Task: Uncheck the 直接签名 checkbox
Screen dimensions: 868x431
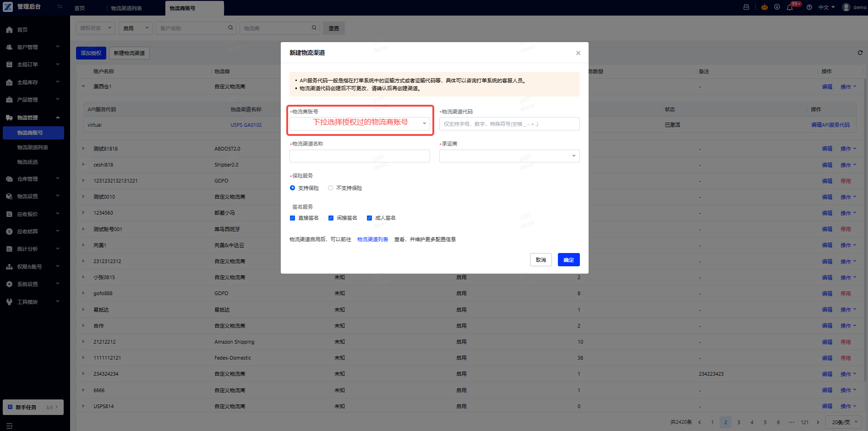Action: (x=292, y=218)
